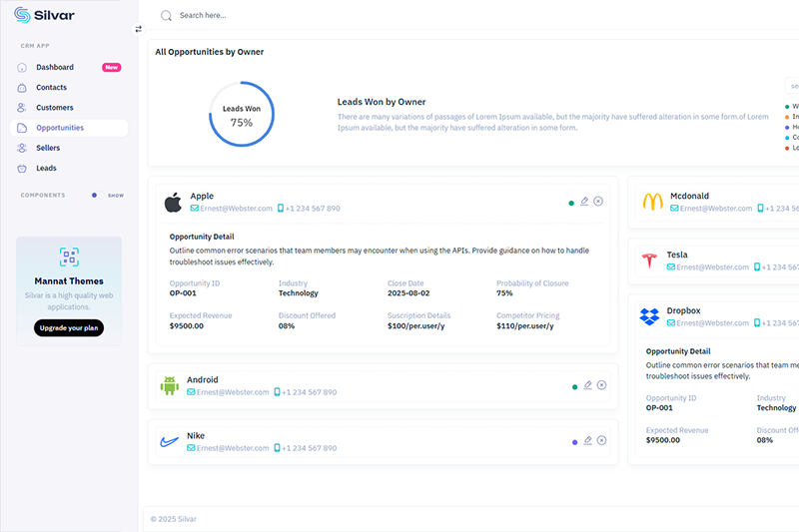Click the Leads Won 75% progress ring
Viewport: 799px width, 532px height.
tap(242, 115)
